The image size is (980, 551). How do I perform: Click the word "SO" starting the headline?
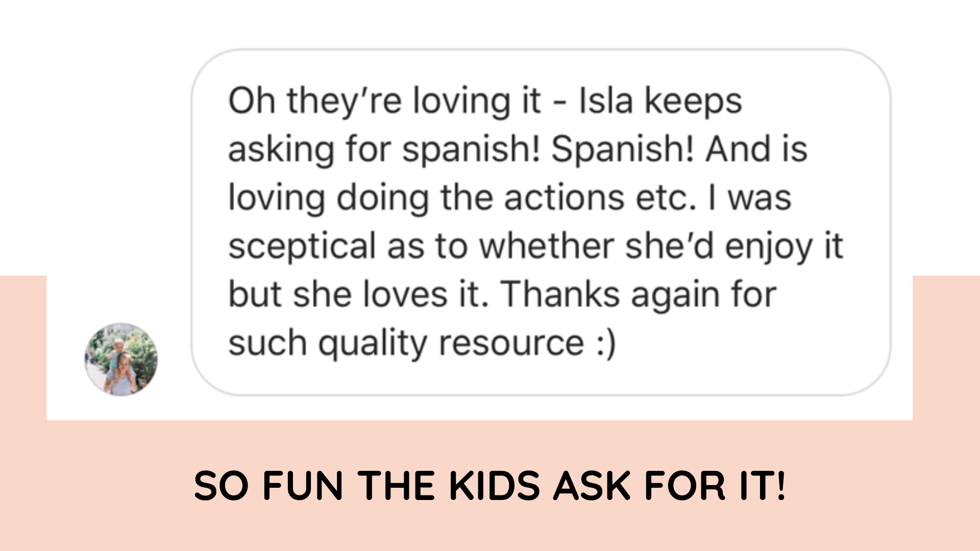222,485
